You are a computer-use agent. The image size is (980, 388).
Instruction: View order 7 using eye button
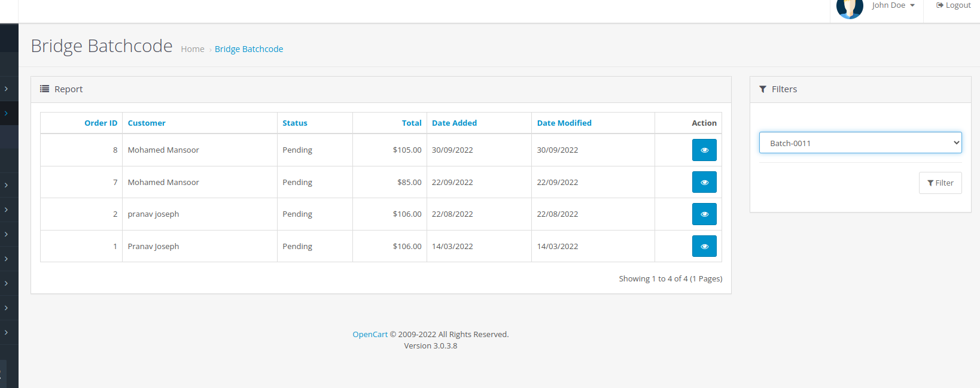[704, 183]
